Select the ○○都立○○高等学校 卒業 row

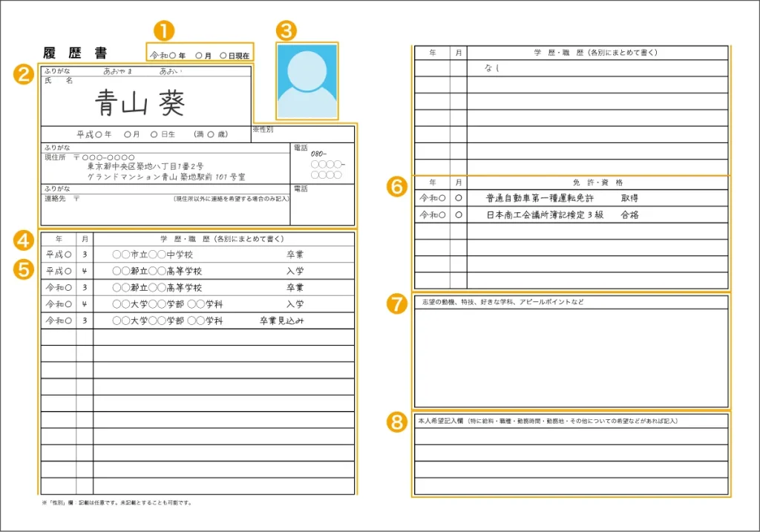(197, 287)
